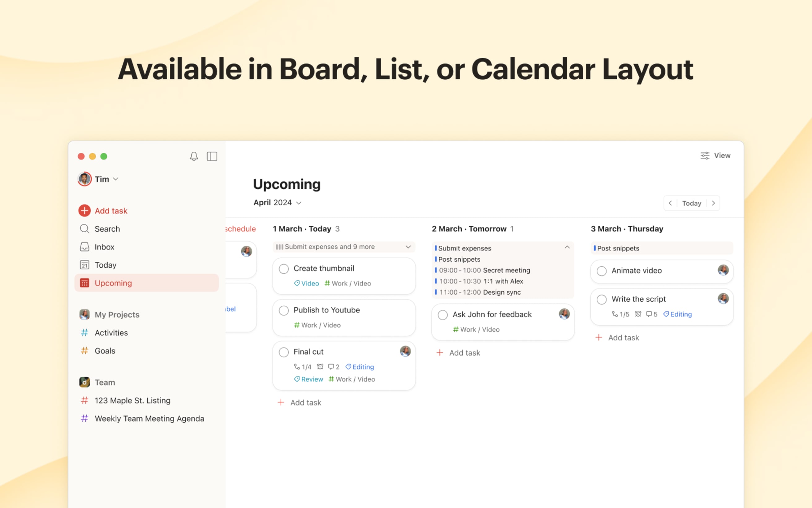Viewport: 812px width, 508px height.
Task: Click the Inbox tray icon
Action: click(84, 247)
